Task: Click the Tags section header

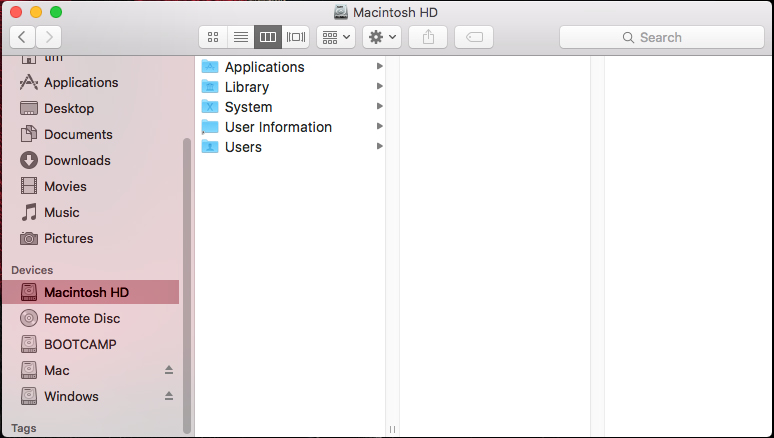Action: tap(24, 428)
